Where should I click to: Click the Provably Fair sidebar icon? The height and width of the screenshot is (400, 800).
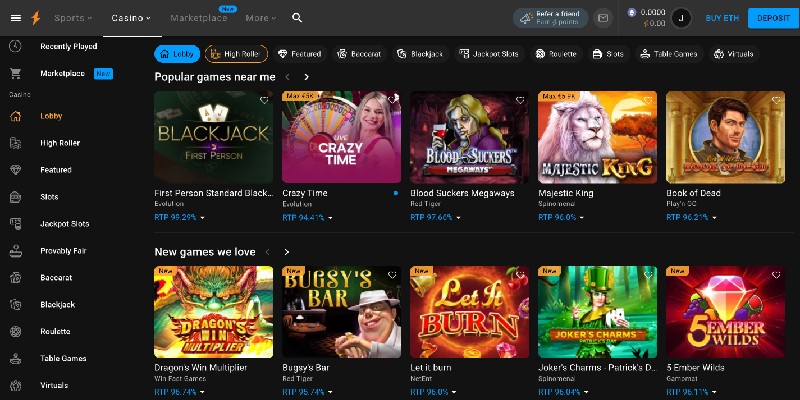click(15, 251)
